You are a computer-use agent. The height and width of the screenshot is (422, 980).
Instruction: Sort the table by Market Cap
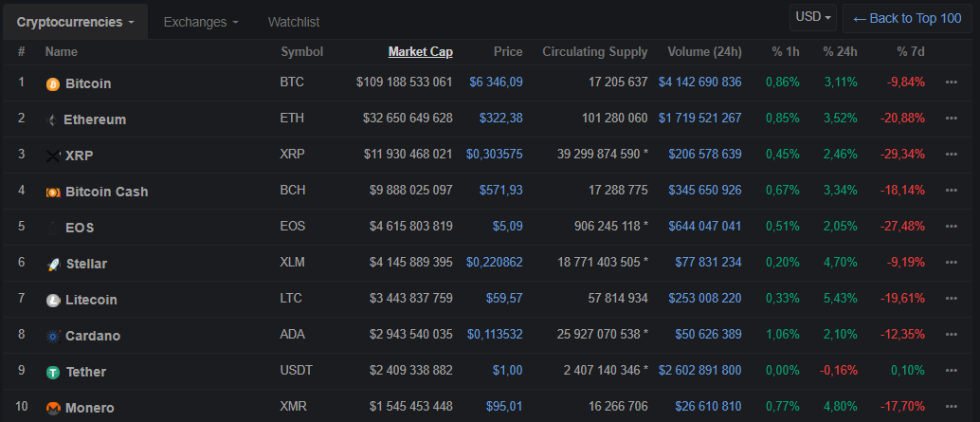tap(420, 52)
